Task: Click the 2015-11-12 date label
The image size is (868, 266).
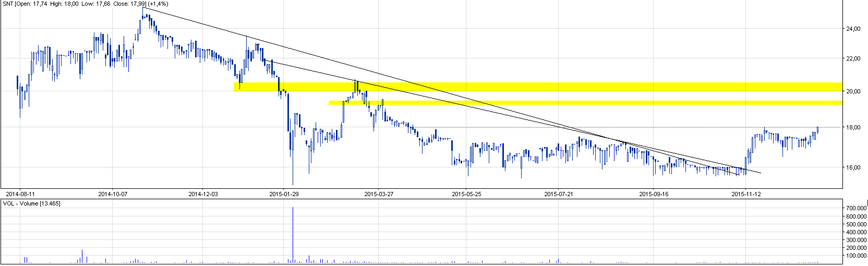Action: click(746, 194)
